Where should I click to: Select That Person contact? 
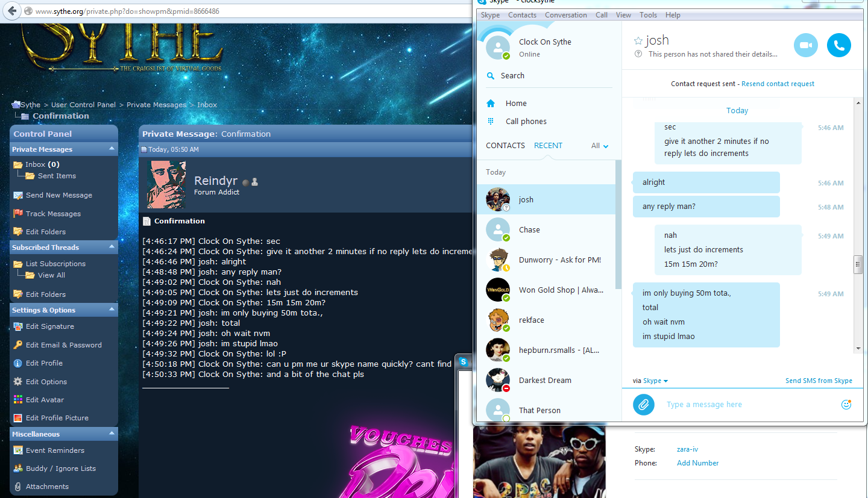coord(546,409)
